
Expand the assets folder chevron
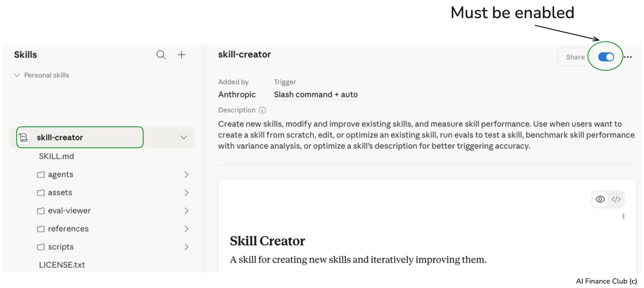click(186, 193)
